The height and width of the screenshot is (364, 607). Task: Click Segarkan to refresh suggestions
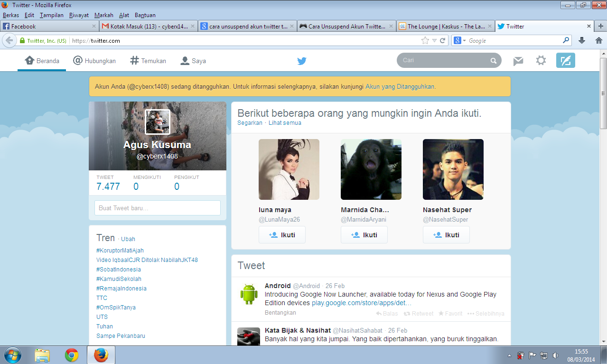pos(250,123)
